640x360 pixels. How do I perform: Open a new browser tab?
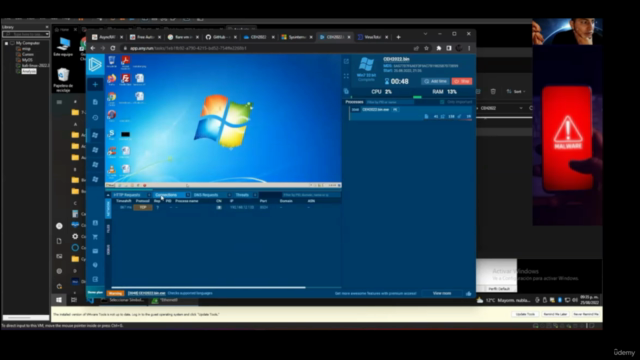tap(398, 37)
